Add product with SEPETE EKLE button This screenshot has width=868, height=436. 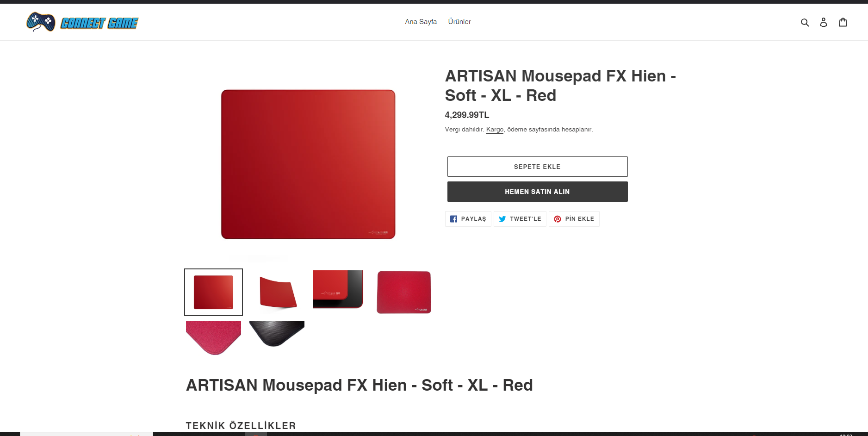(537, 167)
